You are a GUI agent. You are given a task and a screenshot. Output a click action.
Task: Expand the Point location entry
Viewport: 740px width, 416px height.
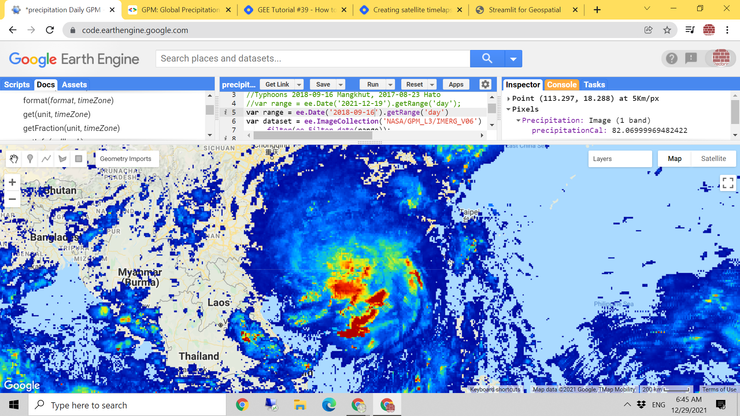pos(508,98)
